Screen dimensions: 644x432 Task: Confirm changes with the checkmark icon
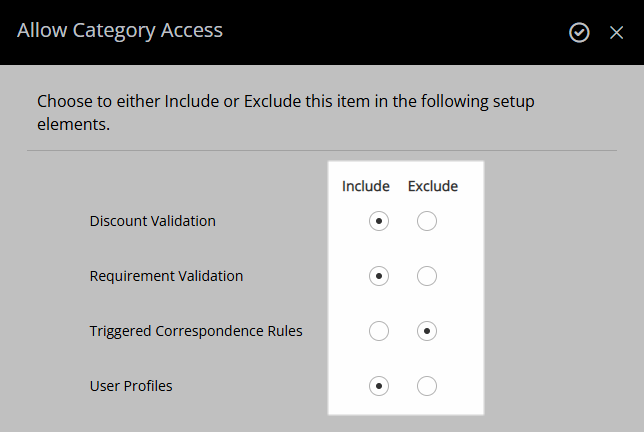(x=579, y=32)
